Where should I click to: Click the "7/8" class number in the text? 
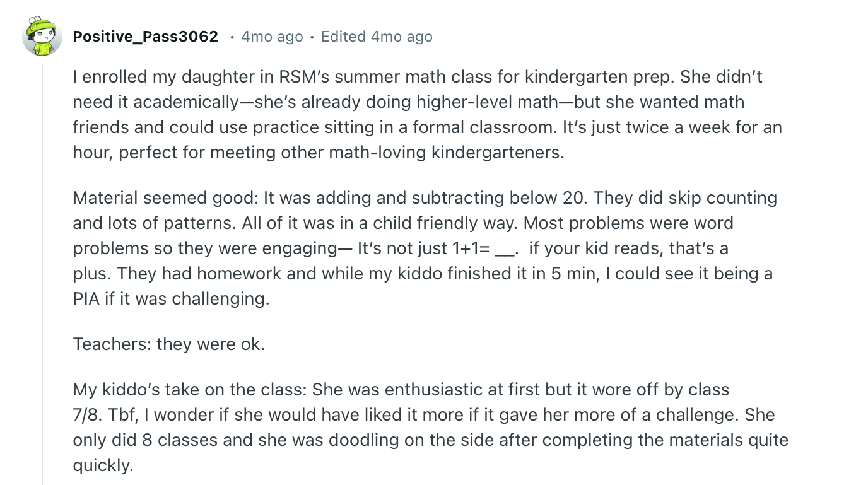(x=84, y=415)
